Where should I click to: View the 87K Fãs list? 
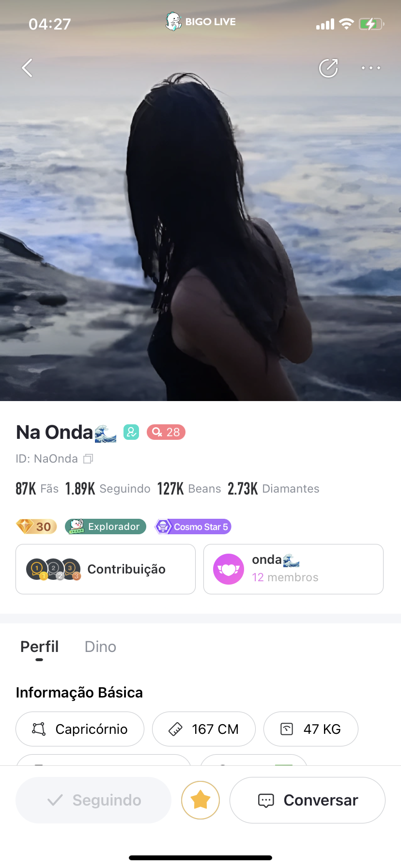tap(37, 489)
